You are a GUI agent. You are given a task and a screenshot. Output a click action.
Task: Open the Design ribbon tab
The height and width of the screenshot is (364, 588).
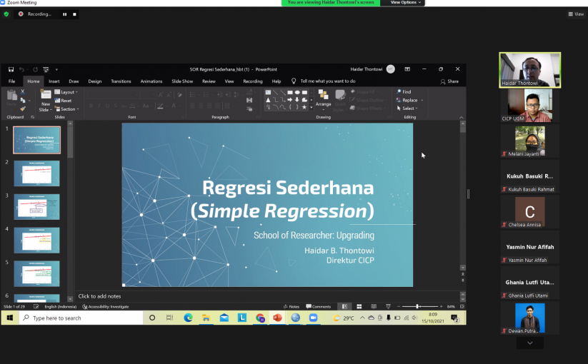click(95, 81)
